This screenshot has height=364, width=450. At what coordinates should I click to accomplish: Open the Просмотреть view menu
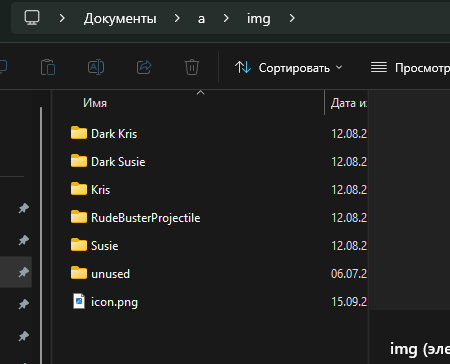click(410, 68)
